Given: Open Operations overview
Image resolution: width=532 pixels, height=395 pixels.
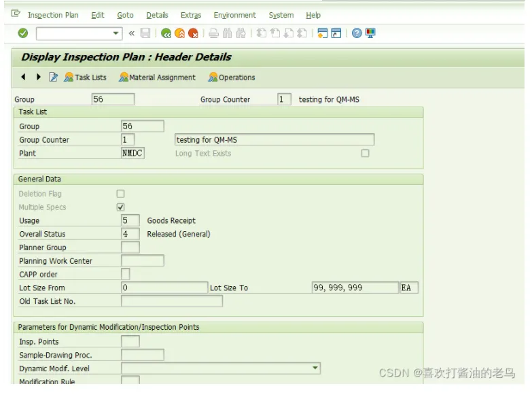Looking at the screenshot, I should coord(232,78).
